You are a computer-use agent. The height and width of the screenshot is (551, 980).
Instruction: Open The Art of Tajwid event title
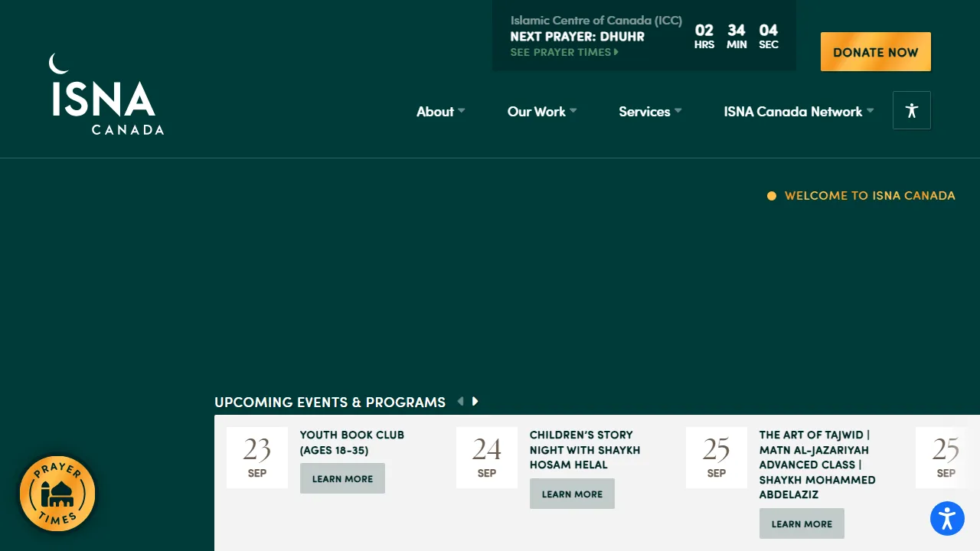pyautogui.click(x=817, y=465)
